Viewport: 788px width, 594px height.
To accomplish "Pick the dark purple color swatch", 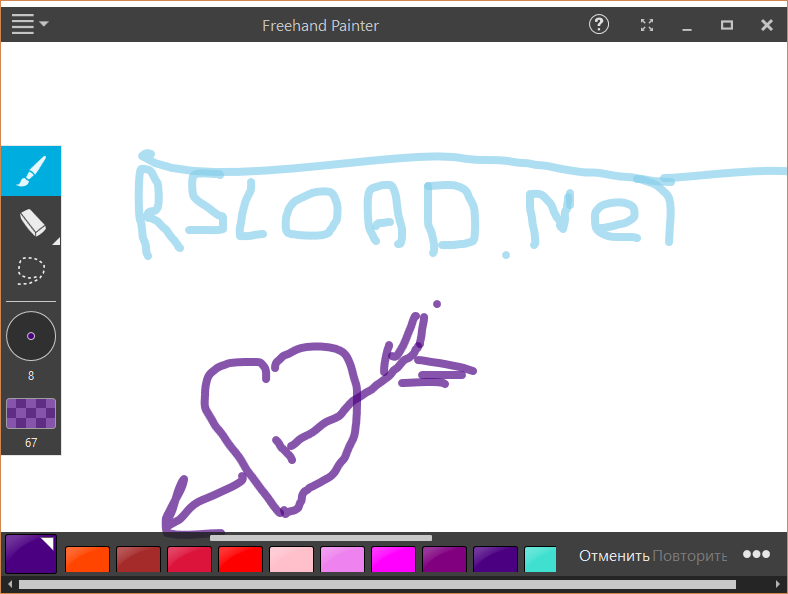I will pyautogui.click(x=444, y=559).
